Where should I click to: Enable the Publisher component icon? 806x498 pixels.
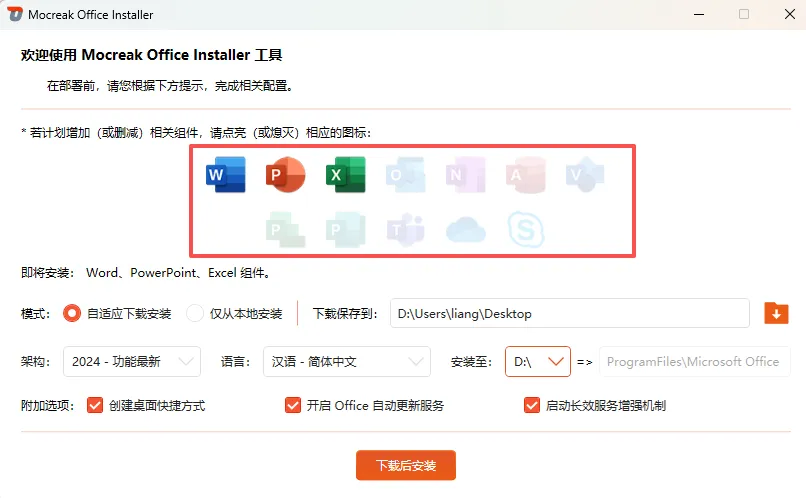pyautogui.click(x=345, y=230)
